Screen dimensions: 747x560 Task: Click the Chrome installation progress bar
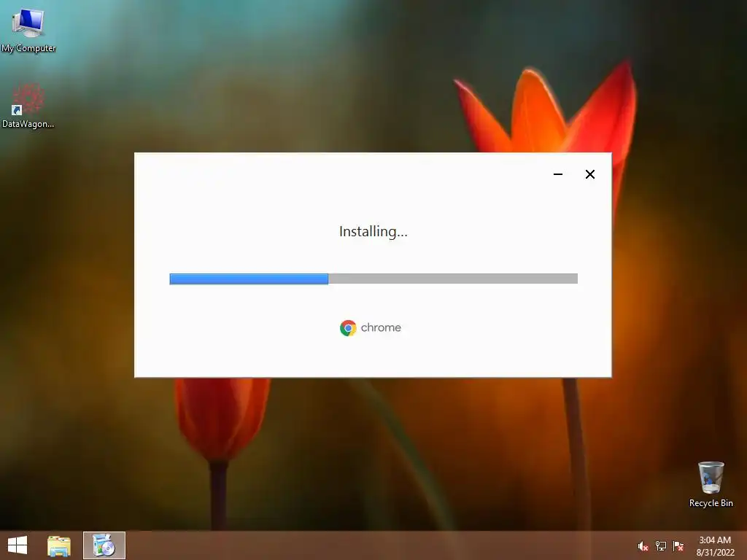(x=373, y=279)
